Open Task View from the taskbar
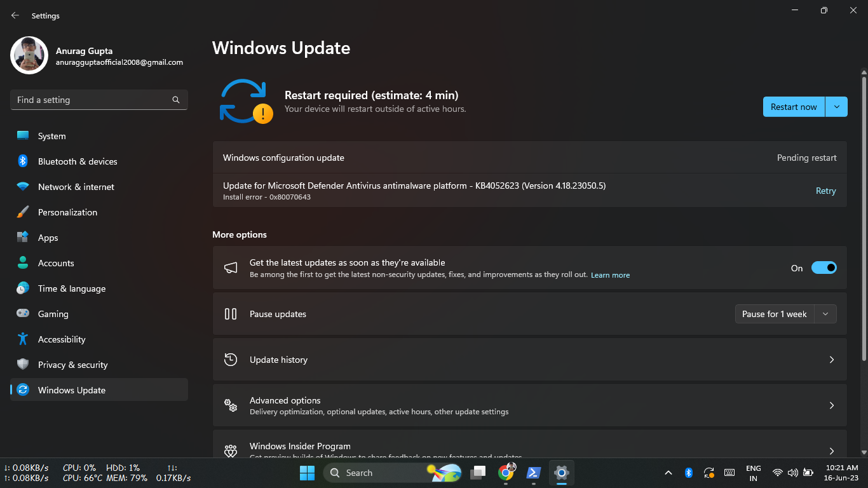This screenshot has width=868, height=488. 478,473
